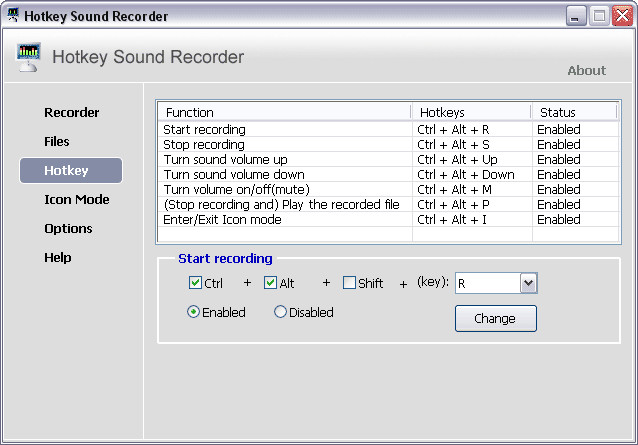The height and width of the screenshot is (445, 638).
Task: Open the Files section
Action: point(57,142)
